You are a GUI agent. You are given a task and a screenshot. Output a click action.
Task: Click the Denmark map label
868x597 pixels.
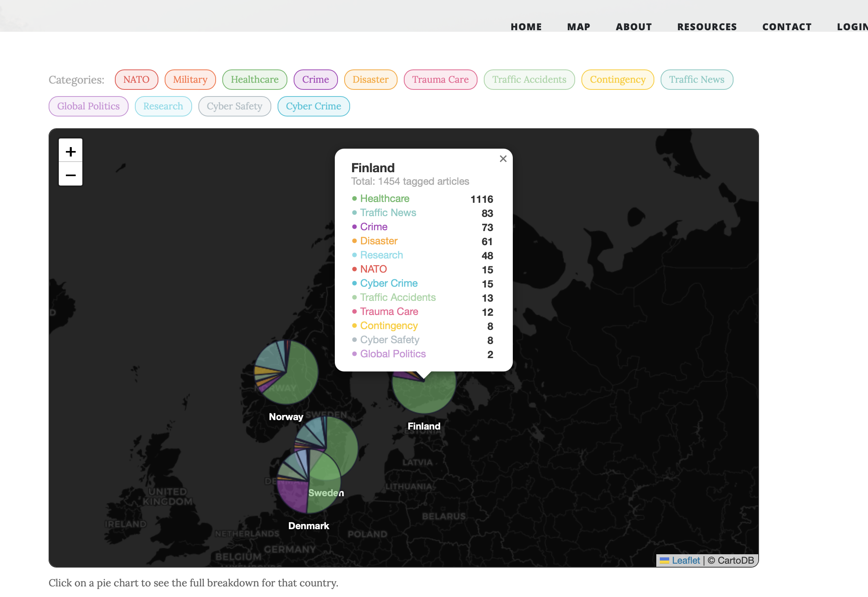pyautogui.click(x=309, y=526)
